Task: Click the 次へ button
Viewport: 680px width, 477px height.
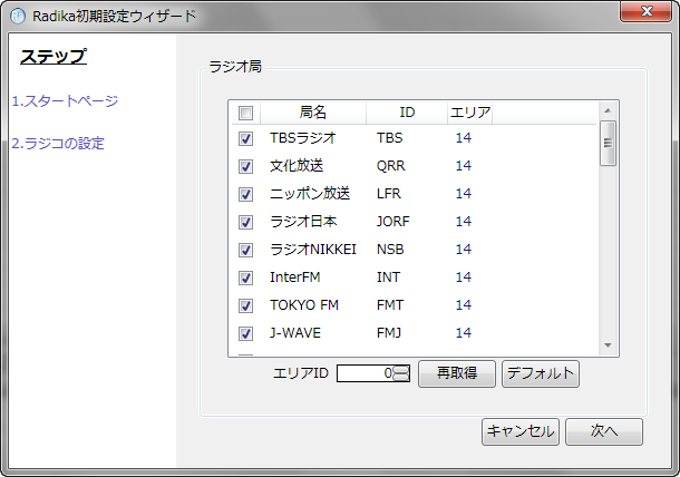Action: pyautogui.click(x=604, y=431)
